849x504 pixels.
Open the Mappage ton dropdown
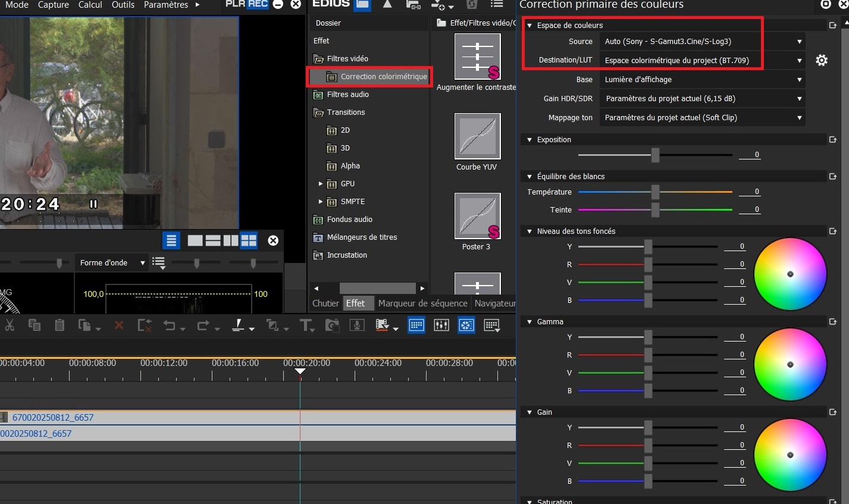703,118
